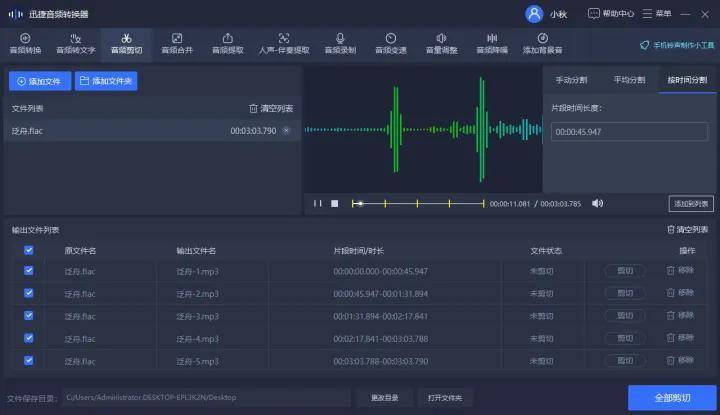Screen dimensions: 720x415
Task: Toggle the select-all checkbox in output list header
Action: pyautogui.click(x=28, y=250)
